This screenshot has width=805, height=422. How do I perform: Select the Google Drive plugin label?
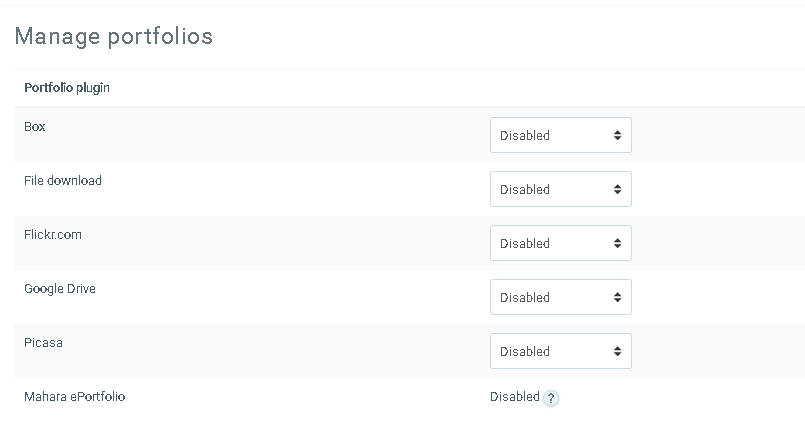coord(60,289)
